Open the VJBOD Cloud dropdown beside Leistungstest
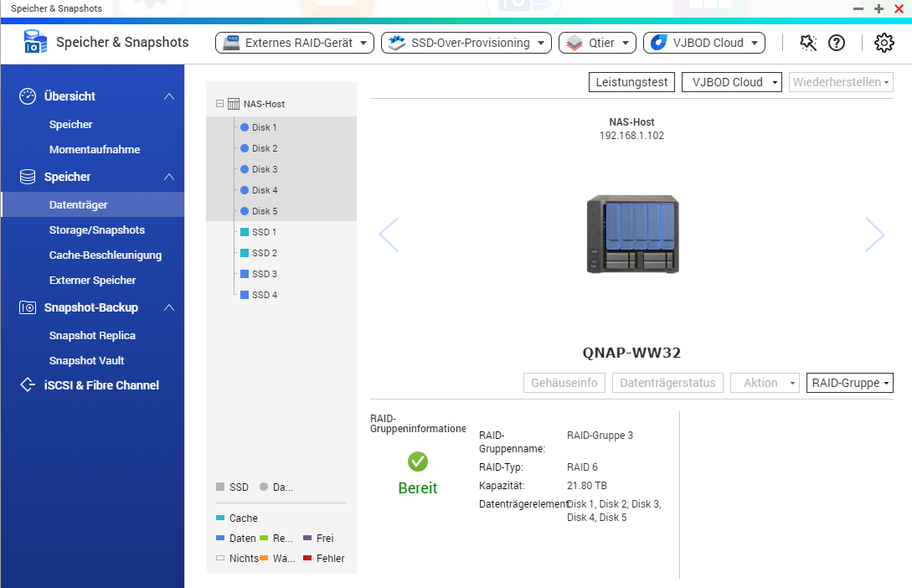Image resolution: width=912 pixels, height=588 pixels. coord(732,82)
